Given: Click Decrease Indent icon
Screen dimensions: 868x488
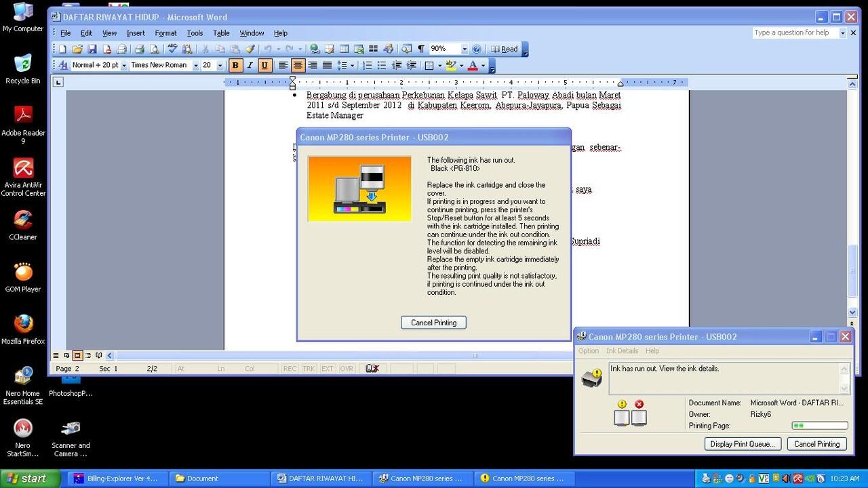Looking at the screenshot, I should click(x=397, y=65).
